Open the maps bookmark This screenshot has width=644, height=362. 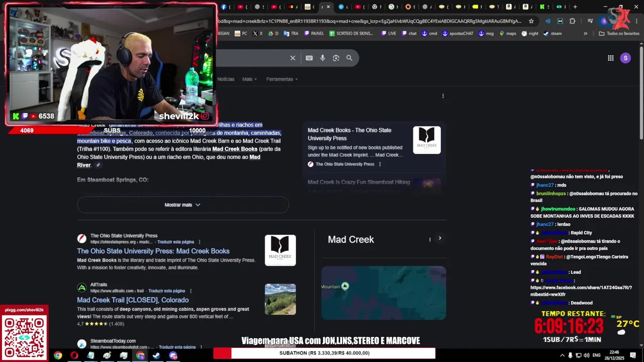point(507,33)
